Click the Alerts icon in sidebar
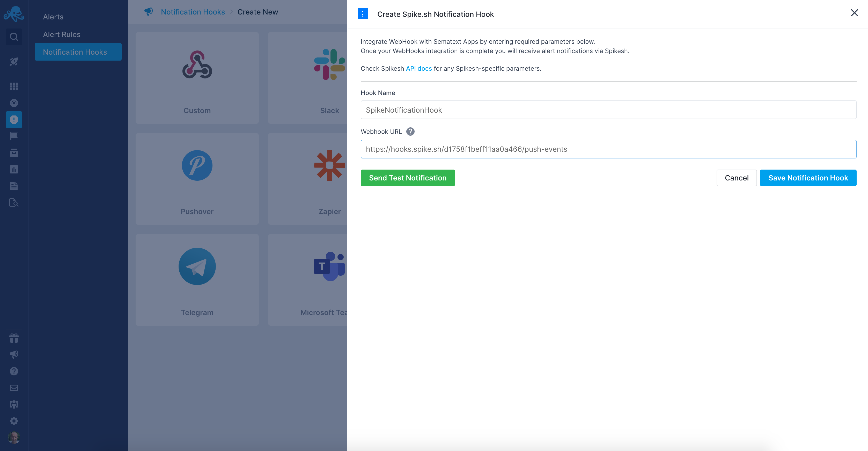868x451 pixels. tap(14, 120)
